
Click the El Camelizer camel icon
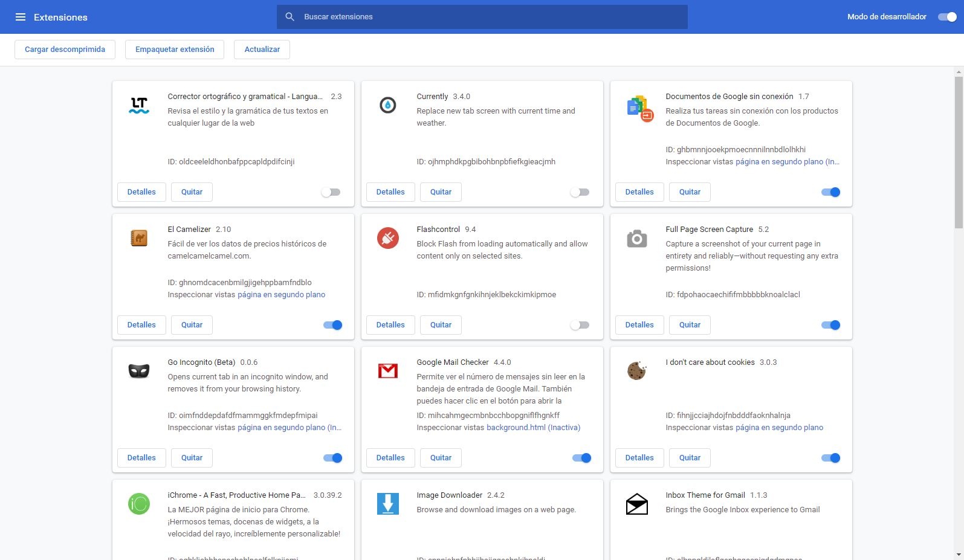139,238
